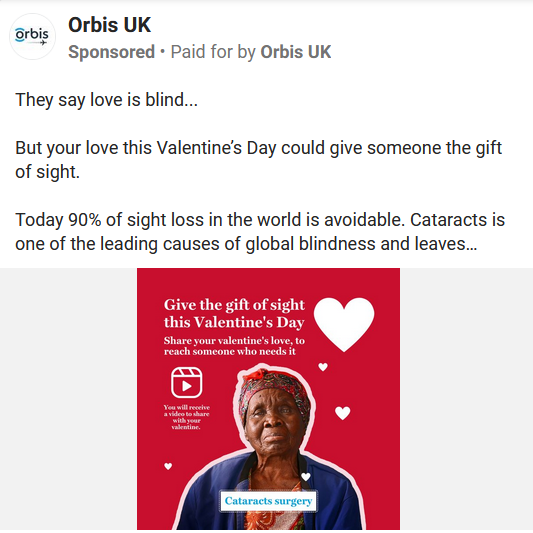This screenshot has height=533, width=533.
Task: Click the woman's portrait in the ad
Action: pyautogui.click(x=272, y=447)
